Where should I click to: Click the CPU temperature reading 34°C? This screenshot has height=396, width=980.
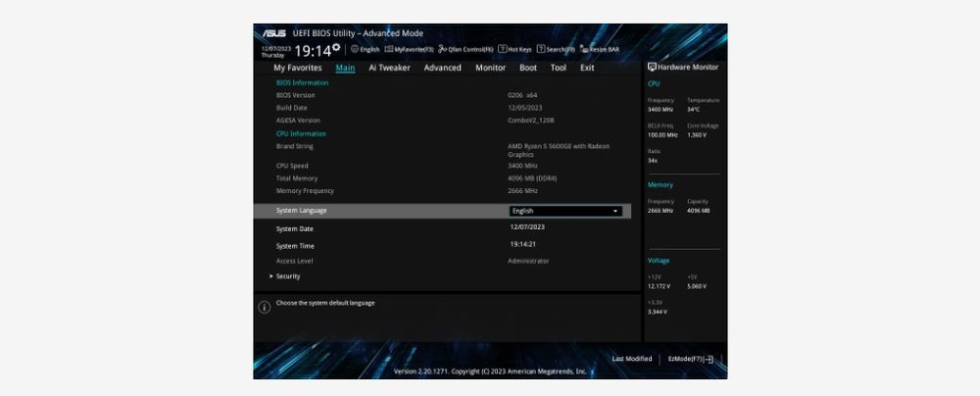pyautogui.click(x=693, y=110)
